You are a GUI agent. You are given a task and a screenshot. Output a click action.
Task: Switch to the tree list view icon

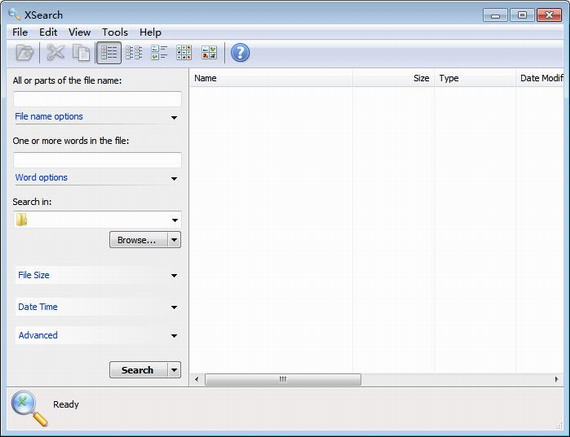pos(134,53)
